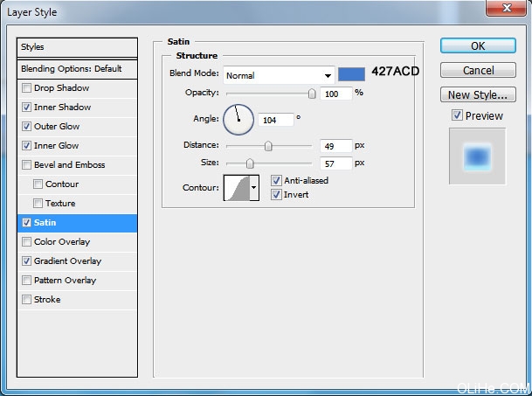Select Blending Options: Default

click(x=78, y=68)
